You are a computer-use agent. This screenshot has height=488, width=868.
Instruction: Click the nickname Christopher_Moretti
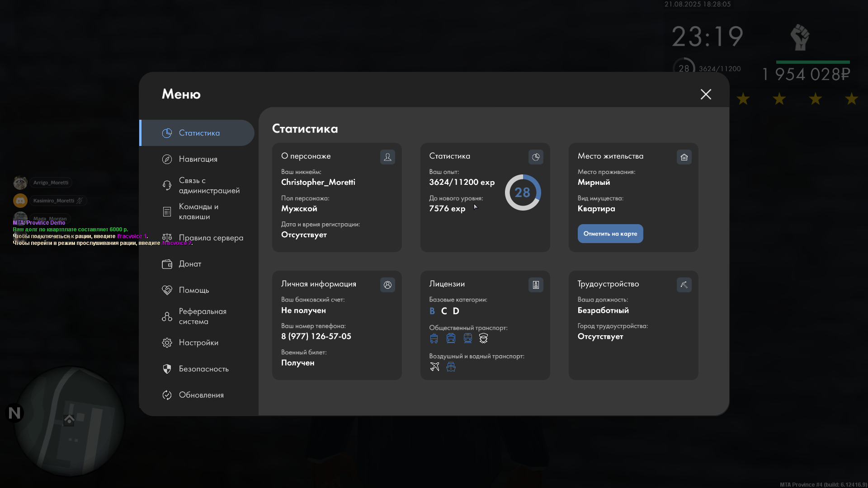coord(318,182)
